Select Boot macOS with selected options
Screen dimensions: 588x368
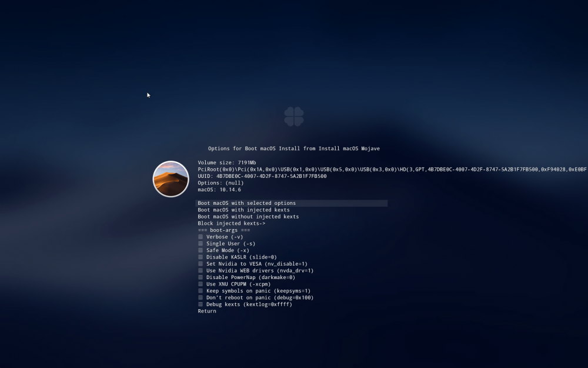click(x=292, y=203)
